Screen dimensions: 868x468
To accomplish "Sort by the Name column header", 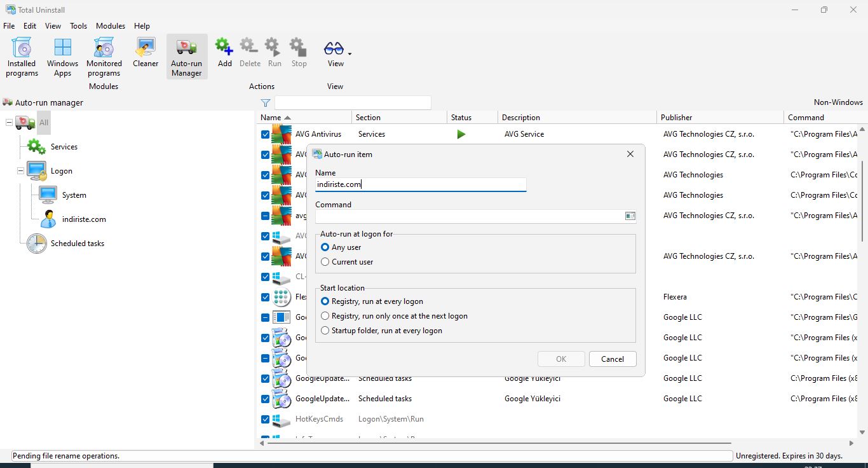I will 304,118.
